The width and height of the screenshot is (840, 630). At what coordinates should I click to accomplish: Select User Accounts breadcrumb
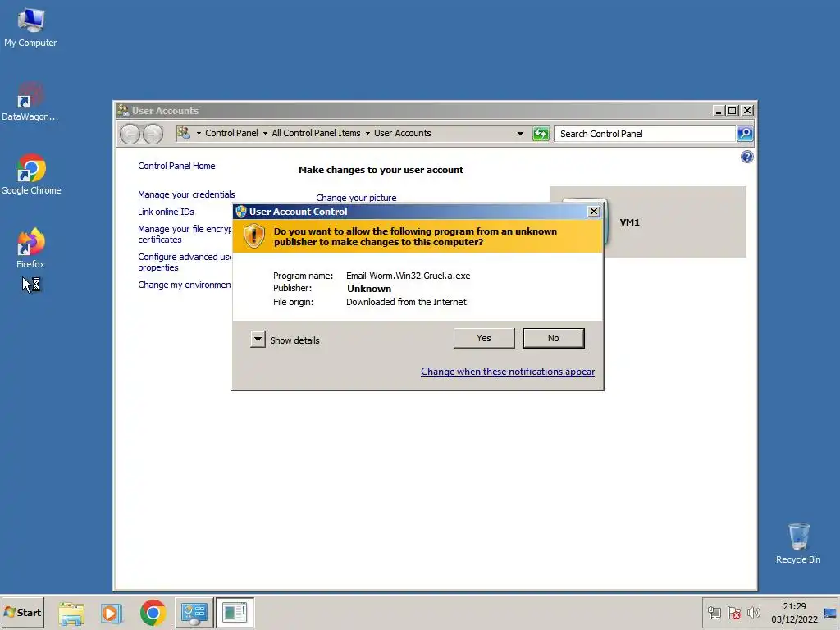tap(402, 134)
